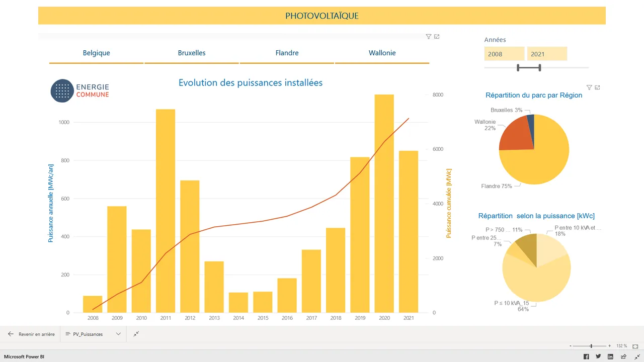Click the 'Evolution des puissances installées' title
Screen dimensions: 644x362
pos(251,82)
